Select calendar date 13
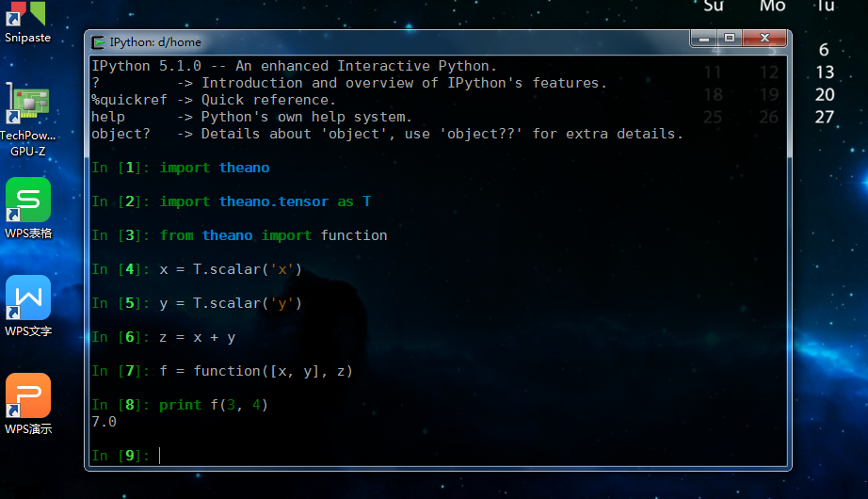This screenshot has width=868, height=499. [x=825, y=72]
